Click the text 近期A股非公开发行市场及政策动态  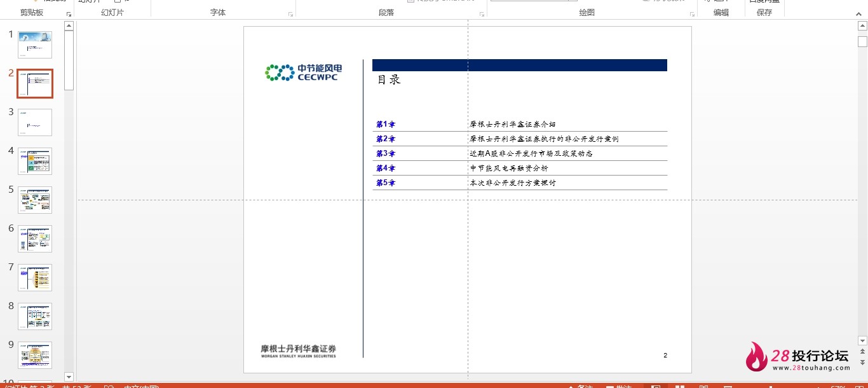(532, 153)
